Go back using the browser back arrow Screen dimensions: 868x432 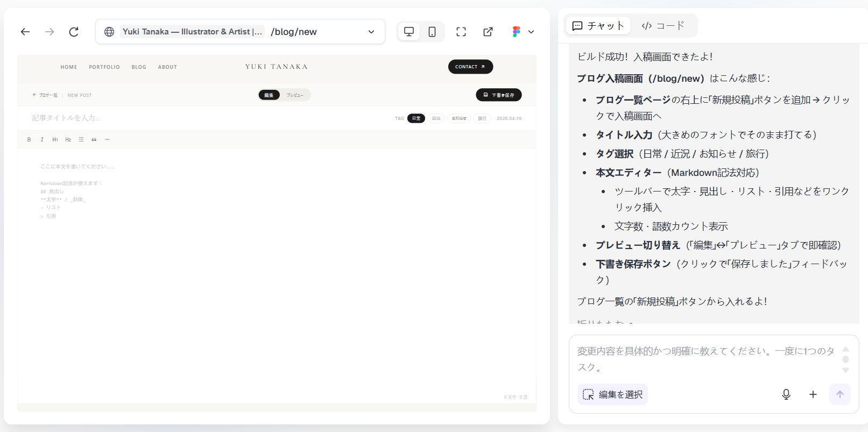tap(25, 32)
